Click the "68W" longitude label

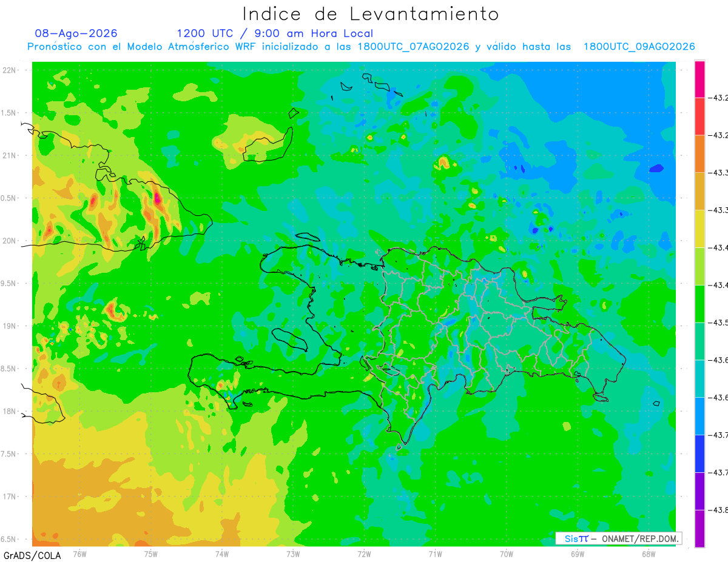tap(649, 554)
